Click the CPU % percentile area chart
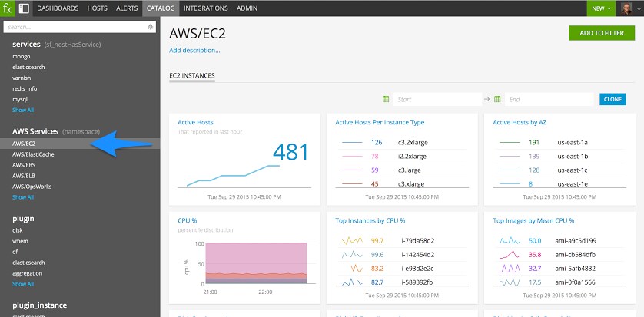 pyautogui.click(x=256, y=263)
